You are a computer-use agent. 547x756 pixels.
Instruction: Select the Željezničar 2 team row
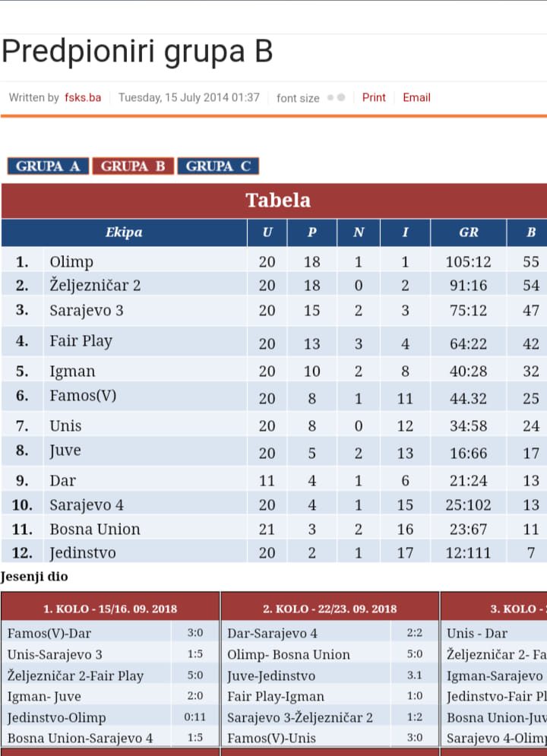coord(273,285)
